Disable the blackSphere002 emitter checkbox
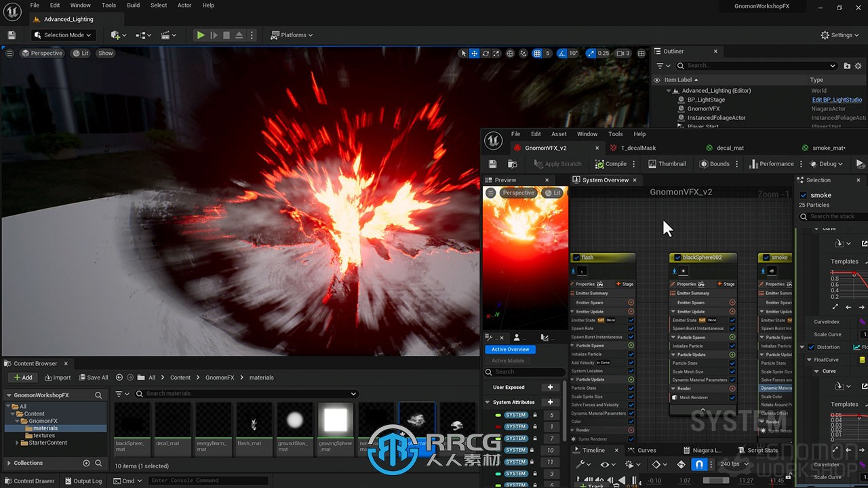Viewport: 868px width, 488px height. pyautogui.click(x=677, y=258)
